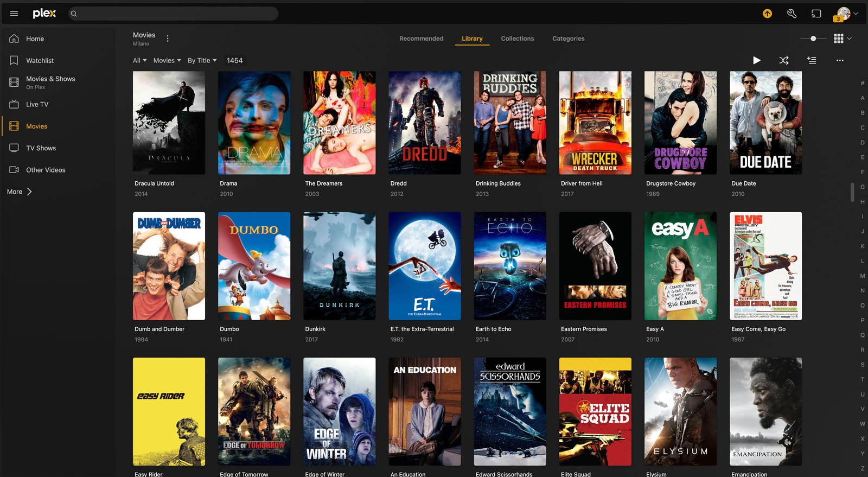Viewport: 868px width, 477px height.
Task: Open Movies library three-dot options
Action: 168,39
